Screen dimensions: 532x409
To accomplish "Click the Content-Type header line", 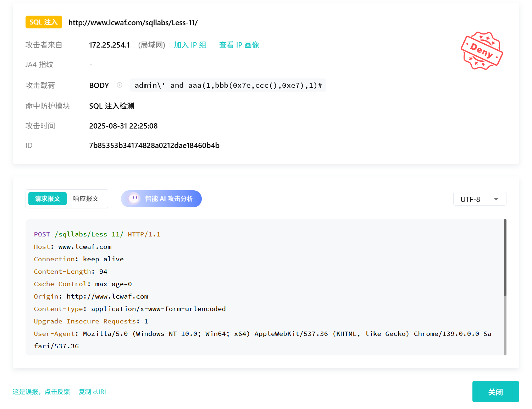I will 130,309.
